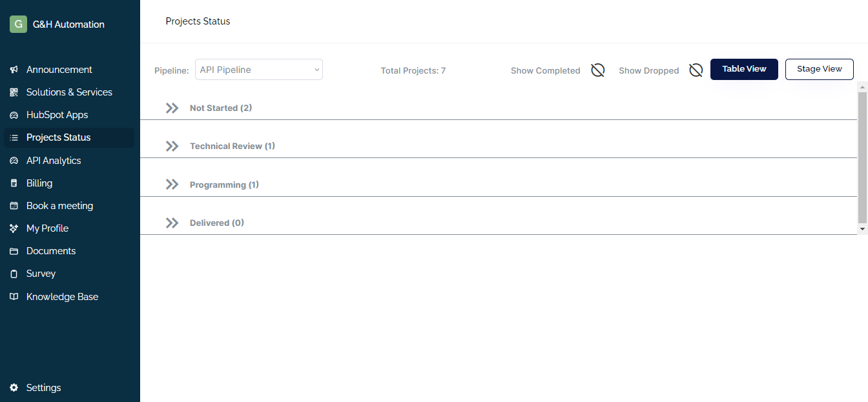
Task: Toggle the Show Completed switch
Action: [598, 70]
